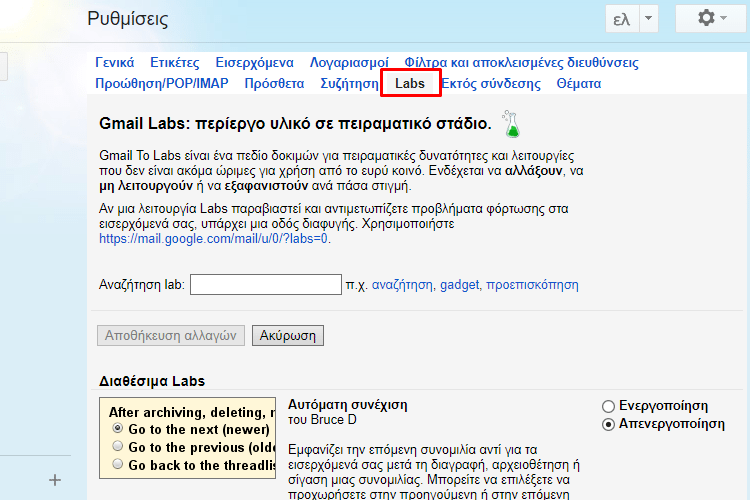Screen dimensions: 750x500
Task: Click the 'του Bruce D' author text
Action: (x=322, y=420)
